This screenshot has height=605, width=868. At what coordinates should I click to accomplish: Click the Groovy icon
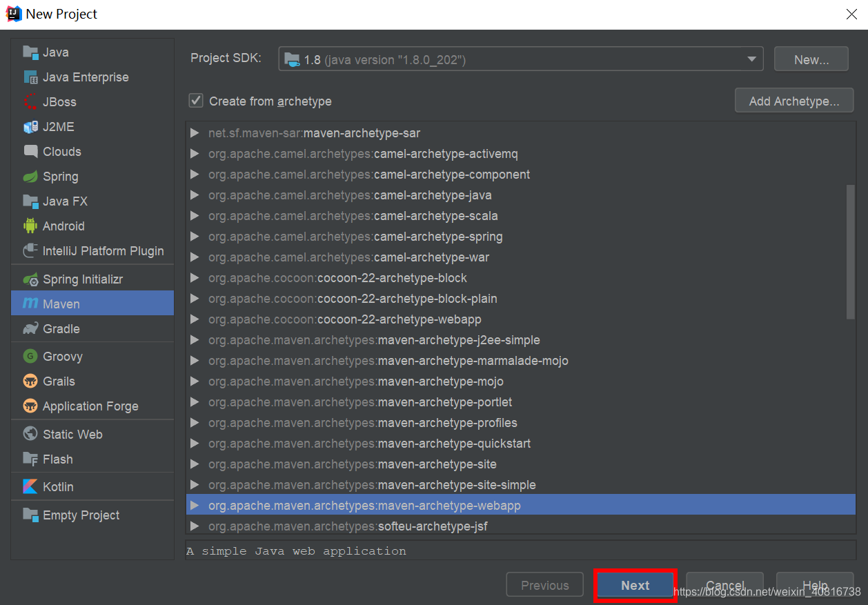click(x=30, y=357)
